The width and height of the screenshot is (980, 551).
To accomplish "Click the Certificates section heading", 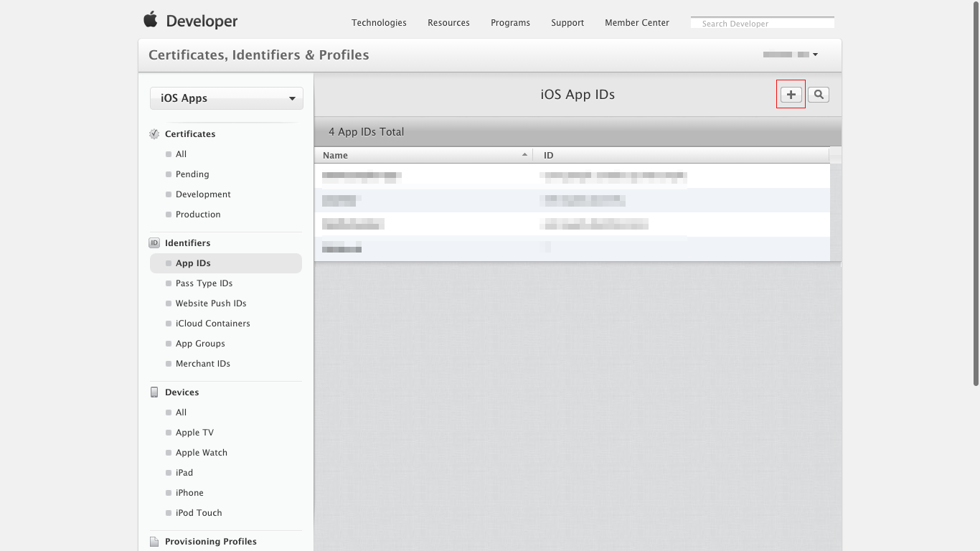I will (x=190, y=134).
